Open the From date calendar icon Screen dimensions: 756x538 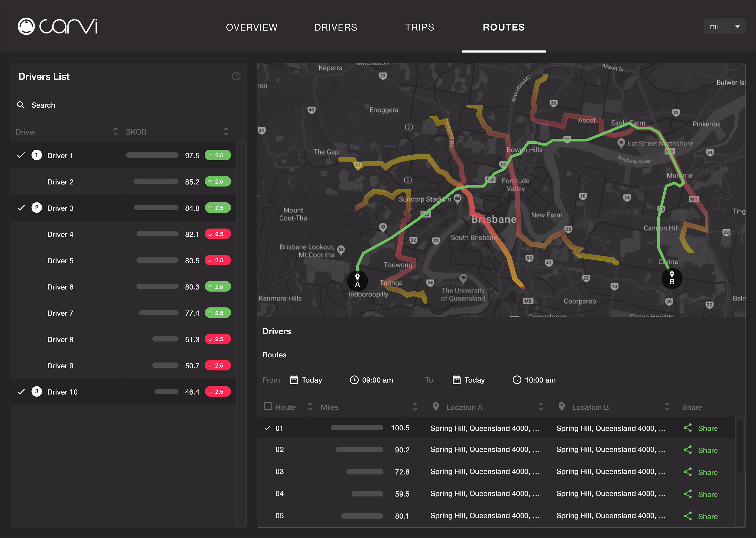tap(294, 380)
